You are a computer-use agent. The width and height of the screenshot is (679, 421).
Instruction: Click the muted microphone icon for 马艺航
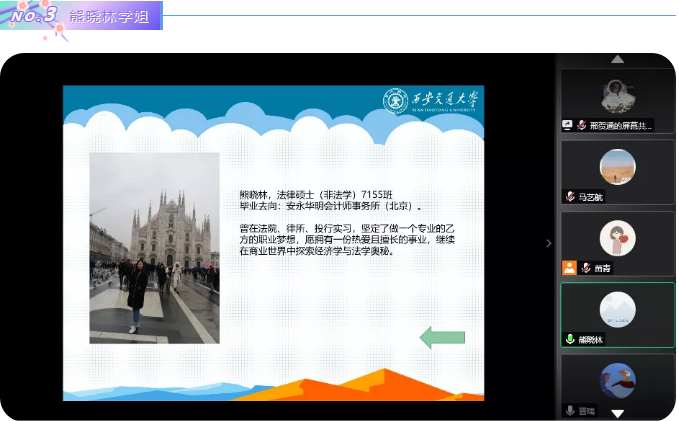(570, 197)
